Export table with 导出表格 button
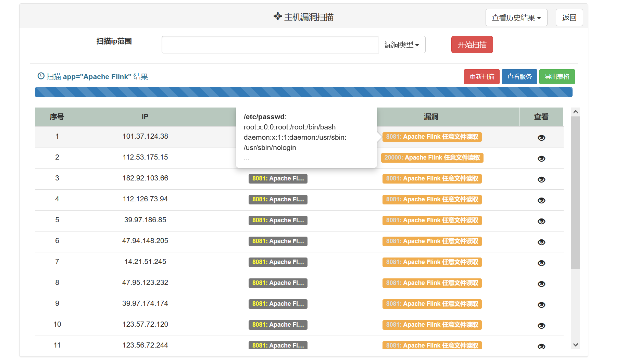Screen dimensions: 627x364 click(557, 77)
